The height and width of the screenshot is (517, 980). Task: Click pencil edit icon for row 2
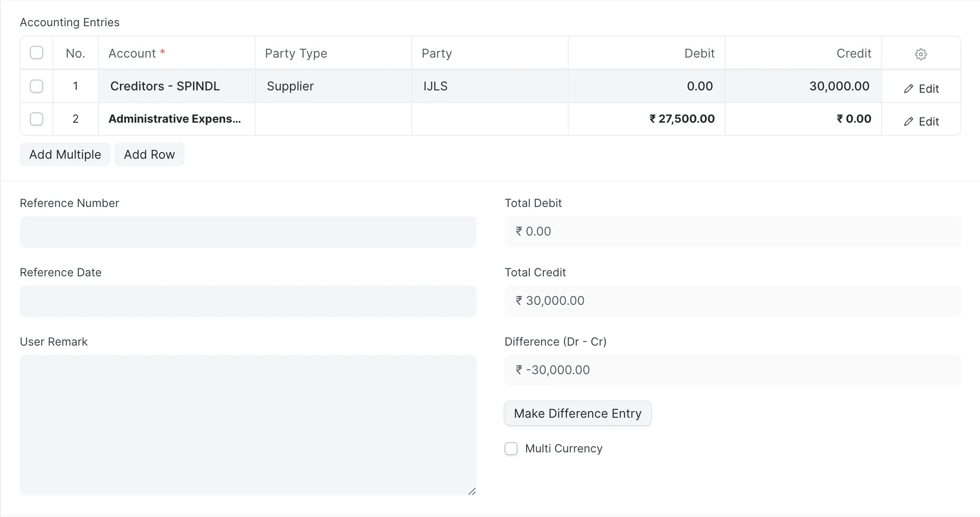(x=908, y=122)
